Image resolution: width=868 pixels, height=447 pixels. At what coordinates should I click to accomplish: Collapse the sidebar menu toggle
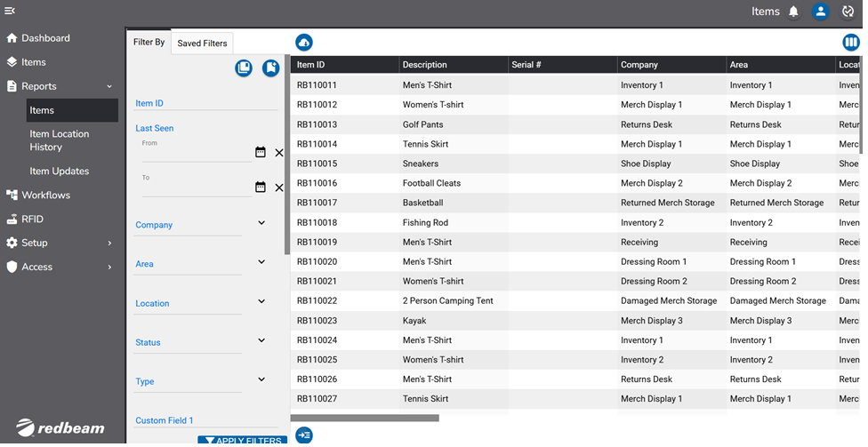(10, 10)
